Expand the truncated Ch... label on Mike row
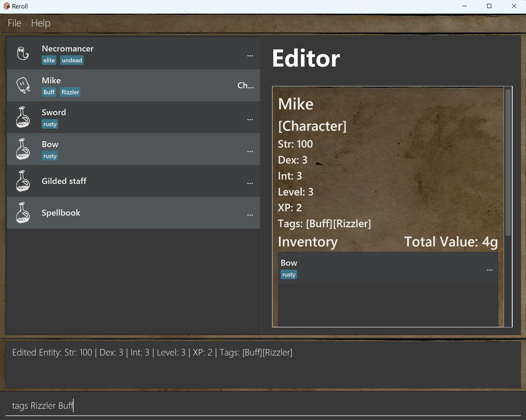Image resolution: width=526 pixels, height=420 pixels. click(246, 85)
